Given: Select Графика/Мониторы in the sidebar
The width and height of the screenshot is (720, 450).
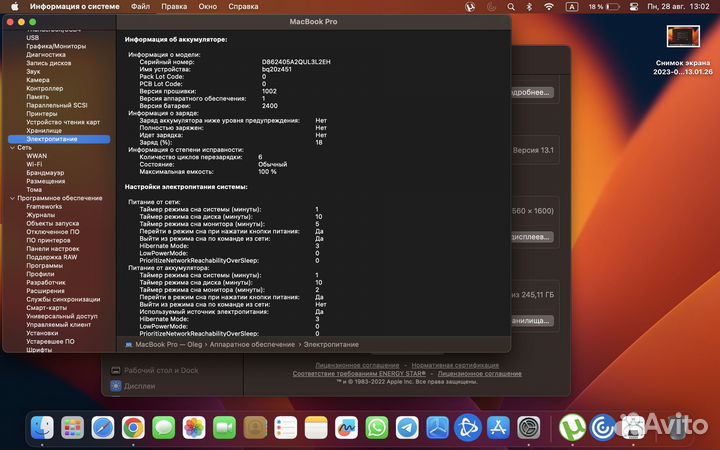Looking at the screenshot, I should [x=56, y=46].
